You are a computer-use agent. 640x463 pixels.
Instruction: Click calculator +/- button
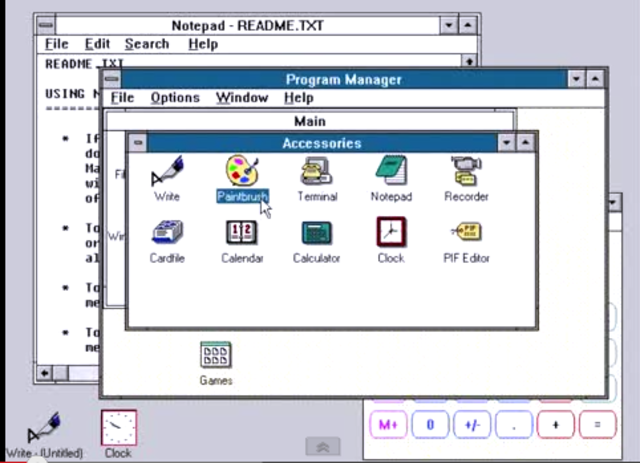click(x=472, y=425)
